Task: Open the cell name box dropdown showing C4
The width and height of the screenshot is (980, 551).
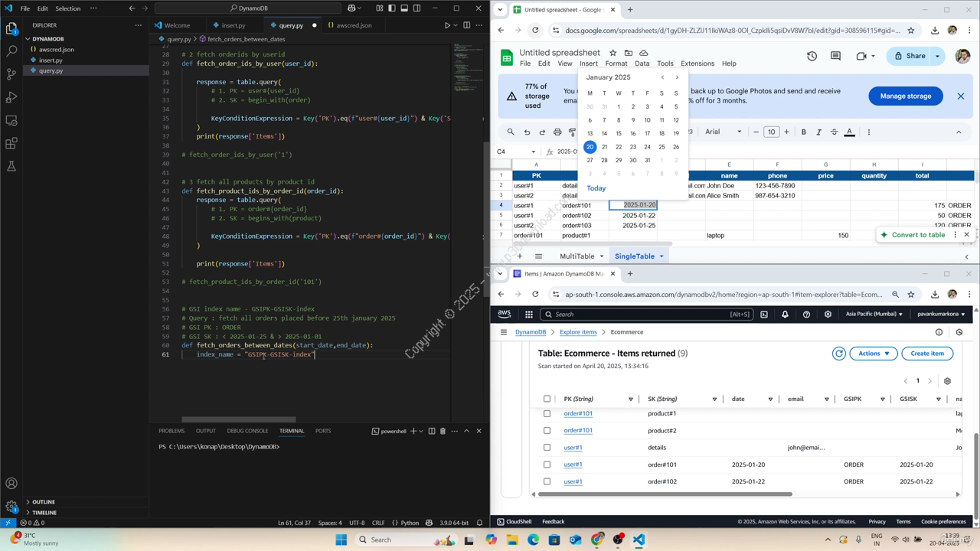Action: click(x=533, y=152)
